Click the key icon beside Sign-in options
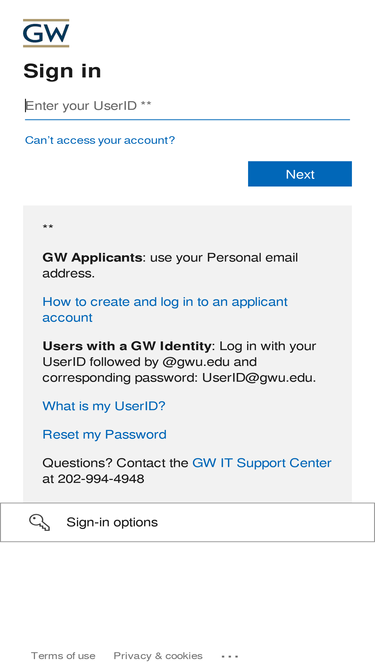 click(39, 522)
